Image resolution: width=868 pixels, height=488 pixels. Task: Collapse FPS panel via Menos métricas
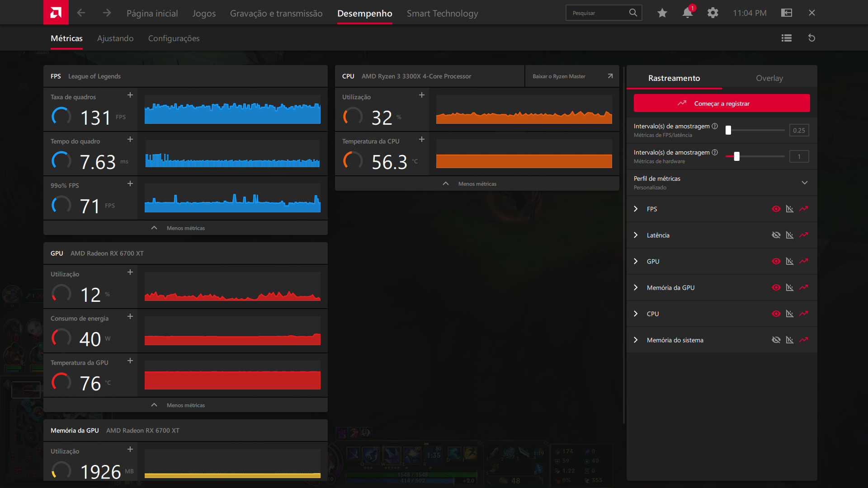pos(185,228)
